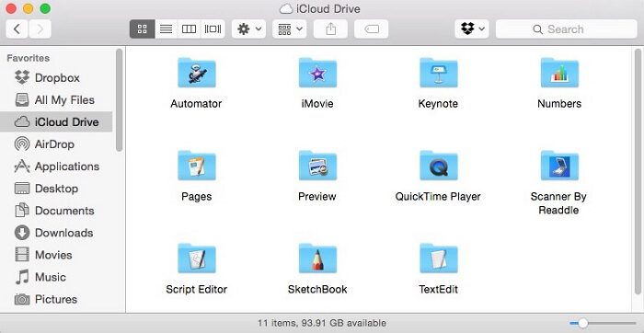Switch to Cover Flow view
The height and width of the screenshot is (333, 644).
point(213,29)
